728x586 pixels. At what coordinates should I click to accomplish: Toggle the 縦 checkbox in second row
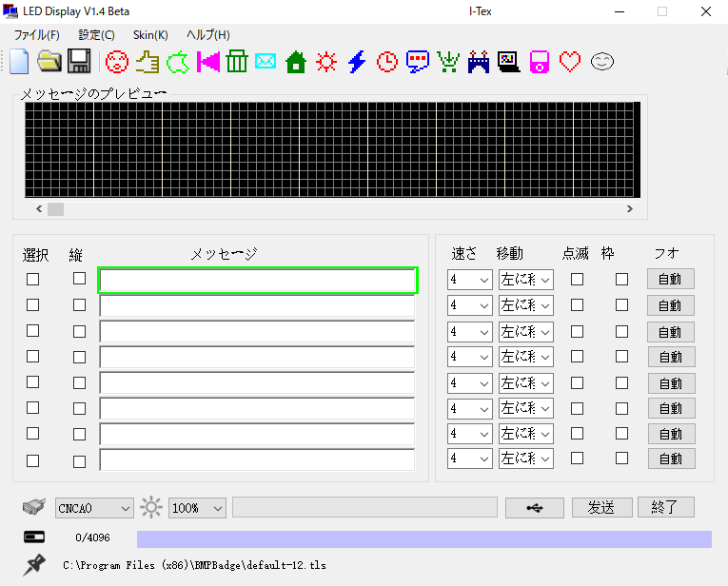pos(79,305)
